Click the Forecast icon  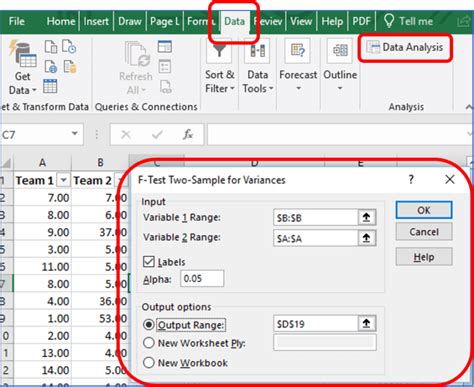coord(298,51)
